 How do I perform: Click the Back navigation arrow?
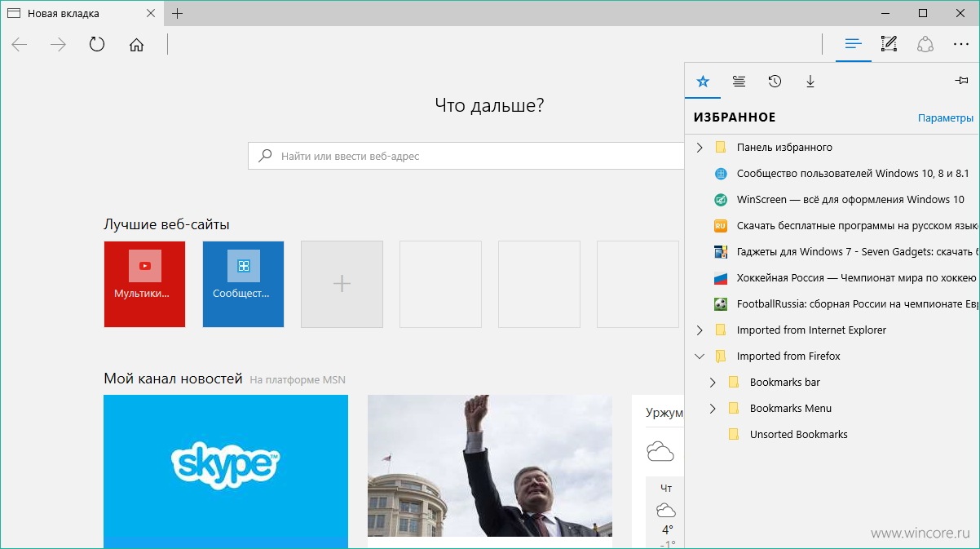[20, 45]
